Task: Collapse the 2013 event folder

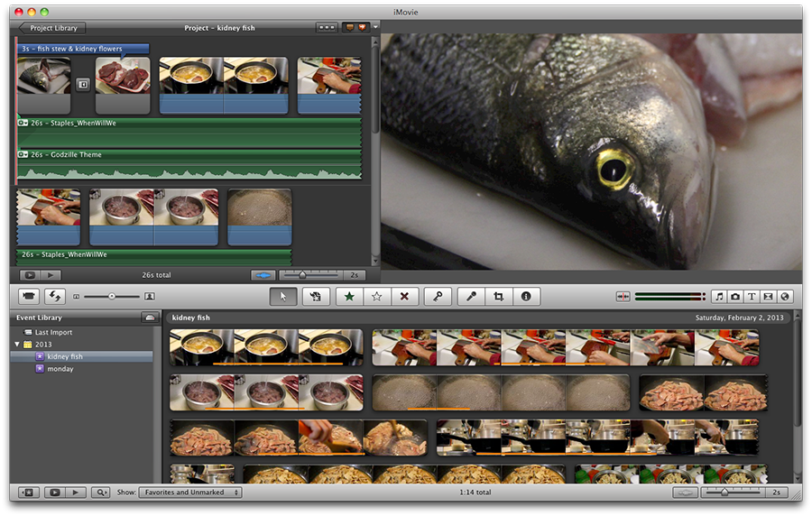Action: [x=17, y=345]
